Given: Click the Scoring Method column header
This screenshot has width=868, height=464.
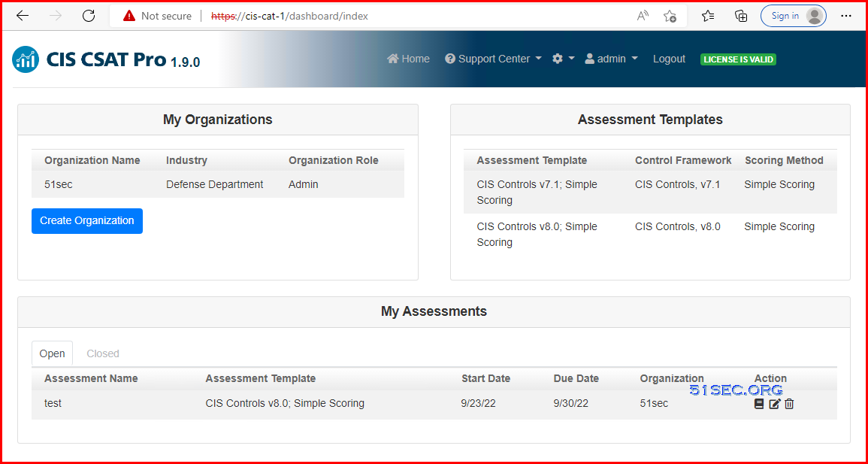Looking at the screenshot, I should pos(784,161).
